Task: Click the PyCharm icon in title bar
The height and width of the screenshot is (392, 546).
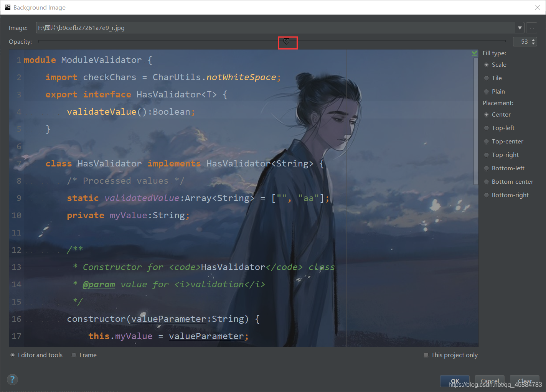Action: coord(7,7)
